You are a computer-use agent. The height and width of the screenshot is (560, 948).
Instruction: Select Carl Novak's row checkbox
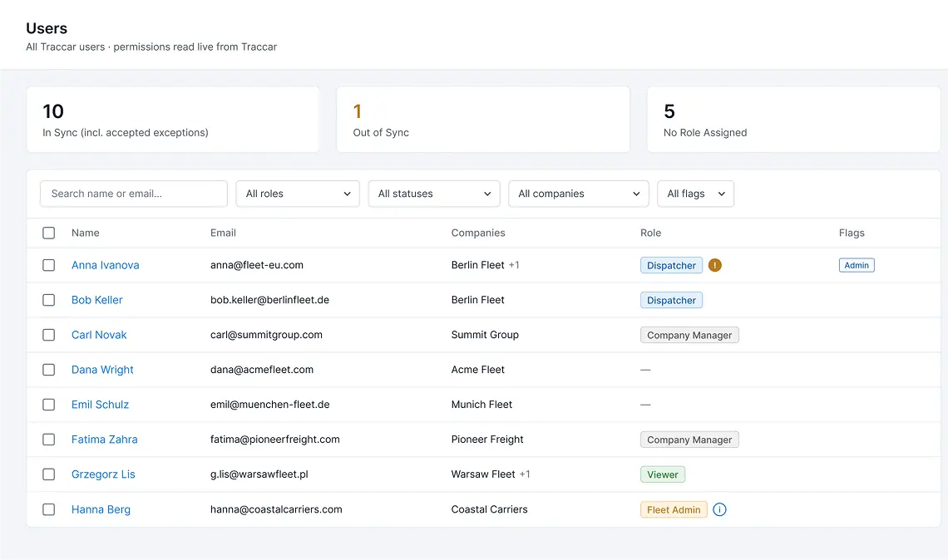click(x=49, y=335)
